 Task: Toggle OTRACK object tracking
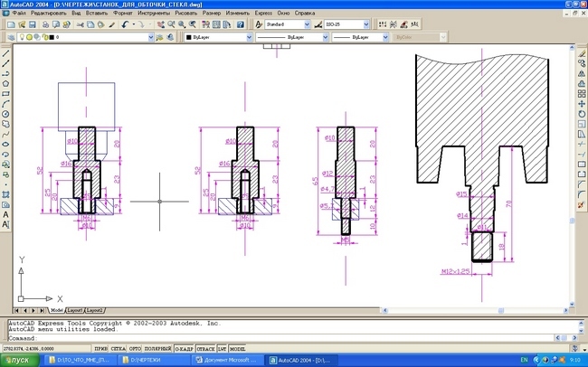tap(205, 347)
